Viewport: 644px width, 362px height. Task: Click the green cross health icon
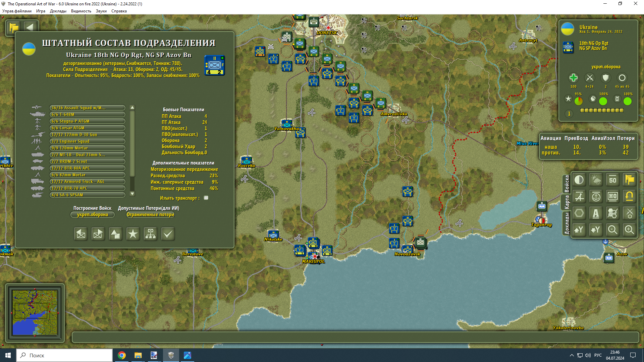point(574,78)
